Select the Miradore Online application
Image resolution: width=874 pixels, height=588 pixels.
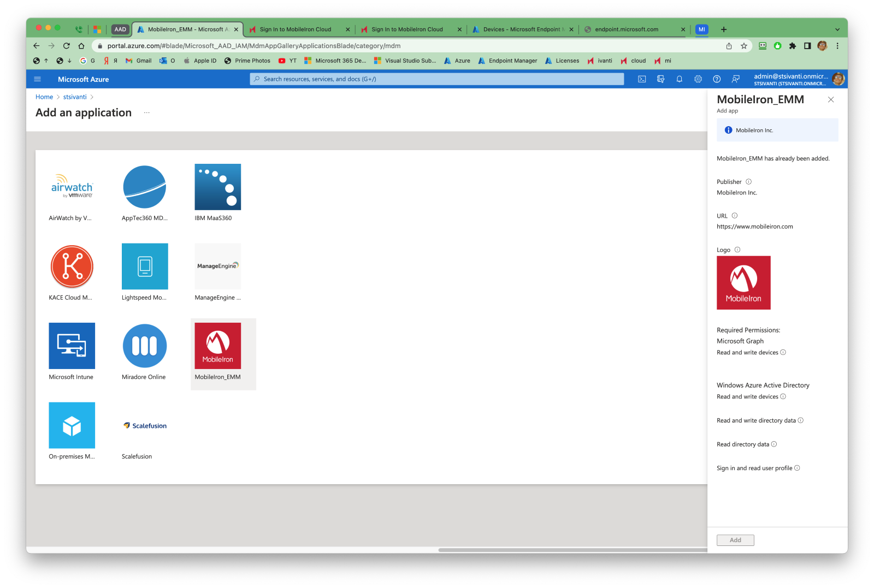144,346
